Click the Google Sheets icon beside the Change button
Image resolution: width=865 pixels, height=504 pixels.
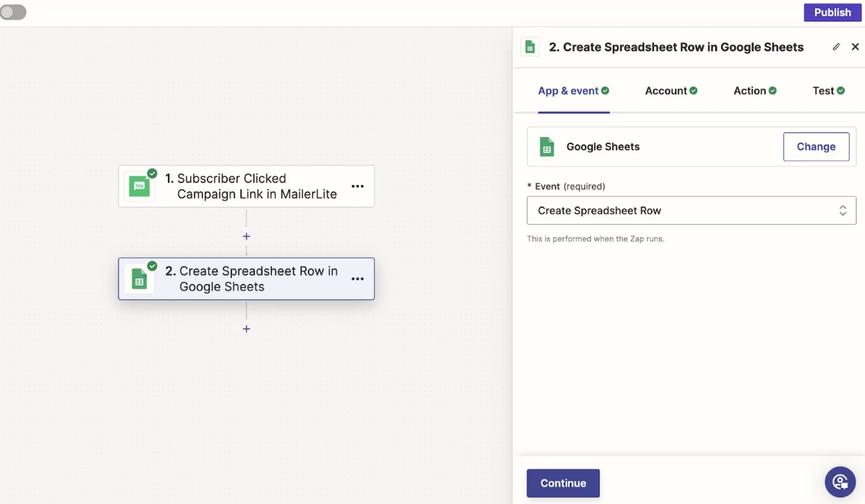point(547,147)
